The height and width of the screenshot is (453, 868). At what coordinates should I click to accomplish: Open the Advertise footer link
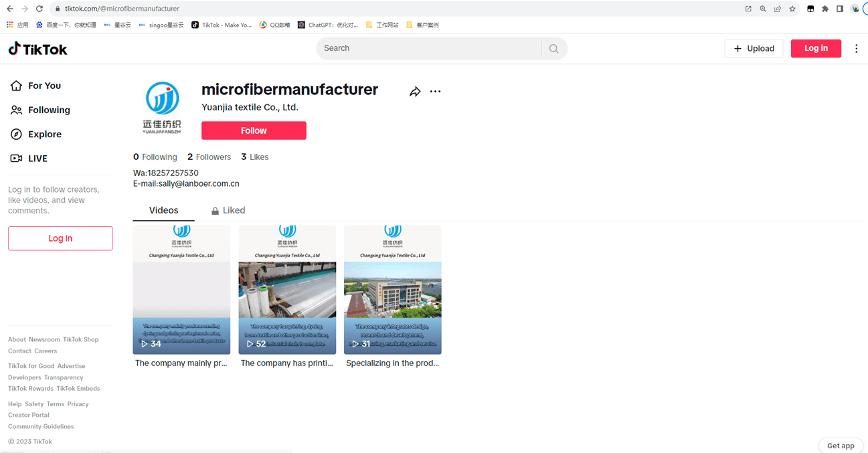coord(72,367)
